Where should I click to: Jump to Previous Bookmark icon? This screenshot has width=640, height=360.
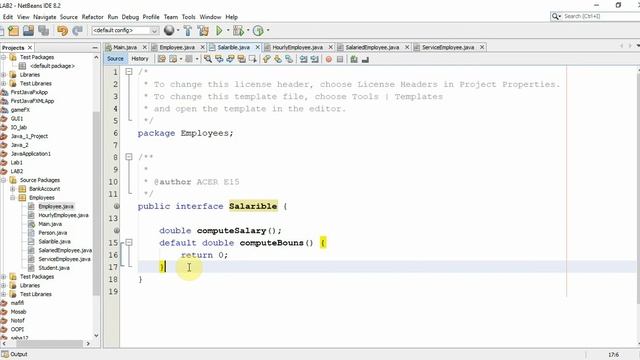[267, 59]
